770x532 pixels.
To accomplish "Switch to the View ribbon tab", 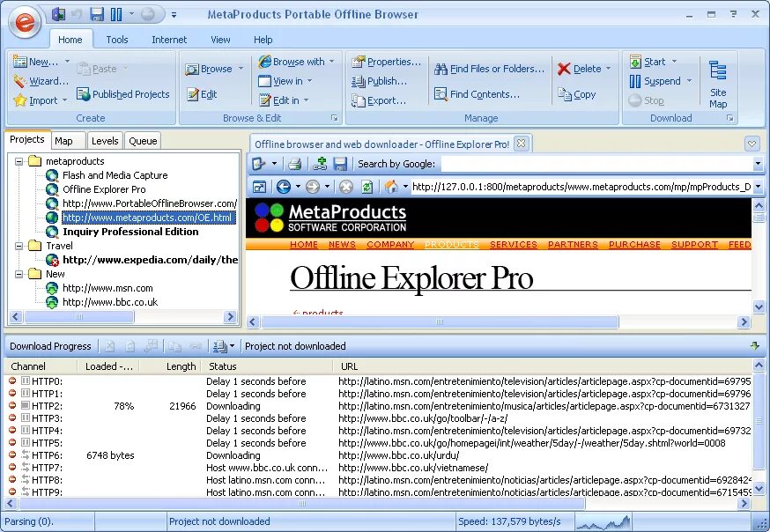I will [x=220, y=40].
